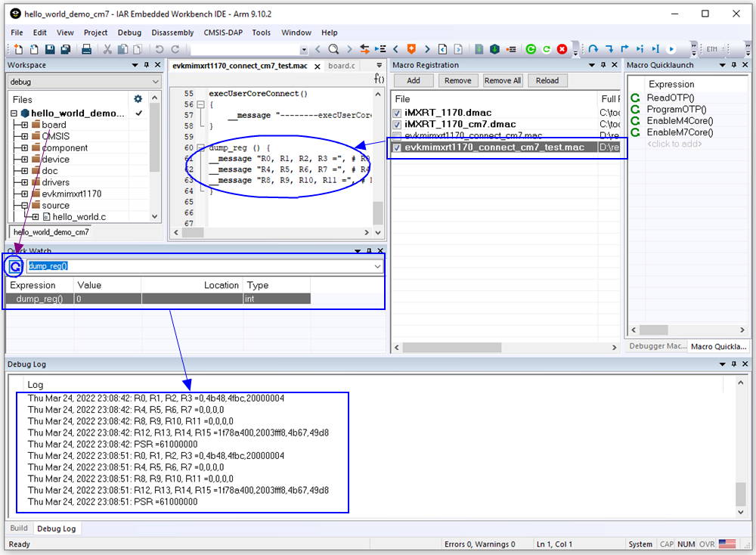Collapse the source folder
The height and width of the screenshot is (555, 756).
[x=25, y=206]
